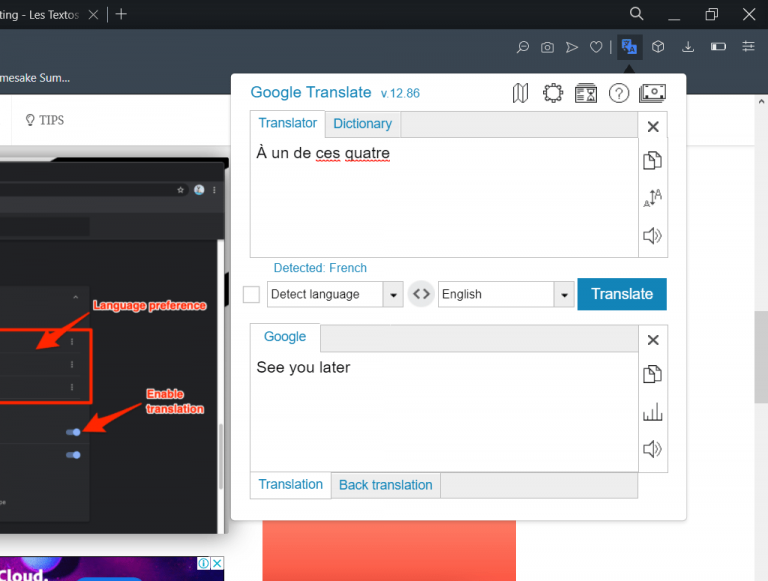Tick the checkbox beside Detect language
This screenshot has height=581, width=768.
(x=251, y=294)
